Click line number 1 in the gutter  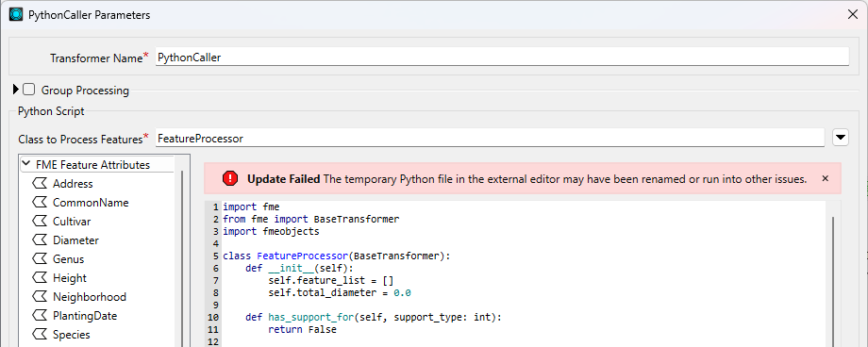[215, 207]
